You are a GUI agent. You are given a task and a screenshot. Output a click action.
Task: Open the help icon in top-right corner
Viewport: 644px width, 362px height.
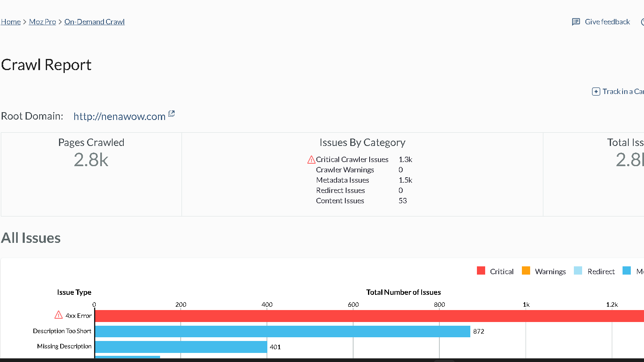pyautogui.click(x=642, y=21)
